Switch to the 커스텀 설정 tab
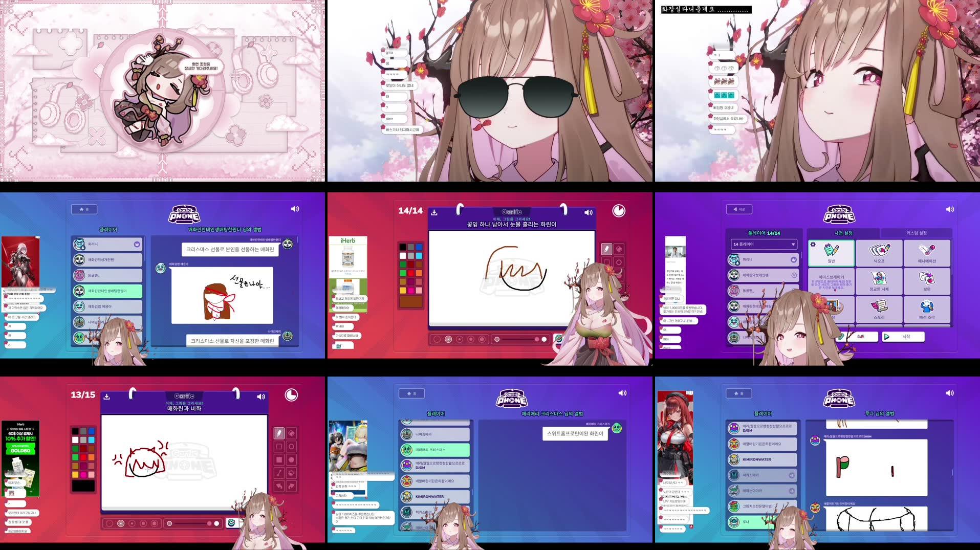The image size is (980, 550). pos(917,233)
